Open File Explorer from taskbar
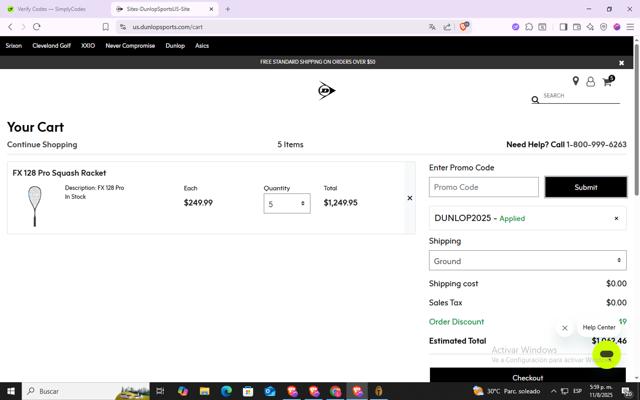640x400 pixels. 204,391
